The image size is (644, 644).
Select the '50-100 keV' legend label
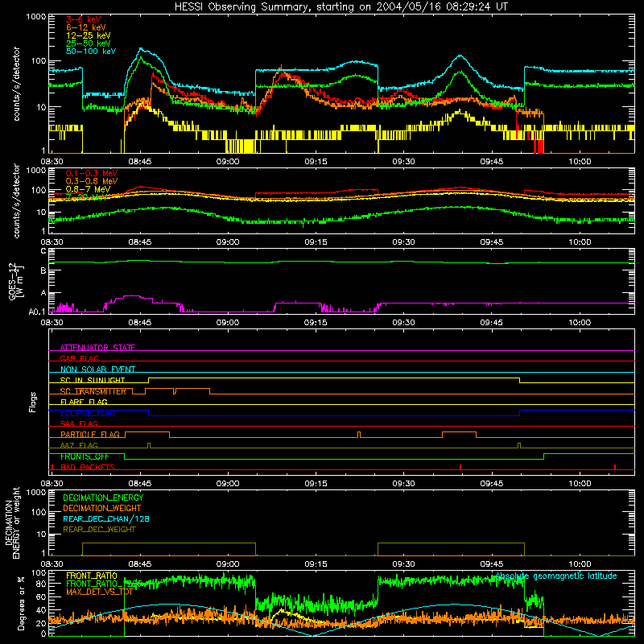point(91,52)
